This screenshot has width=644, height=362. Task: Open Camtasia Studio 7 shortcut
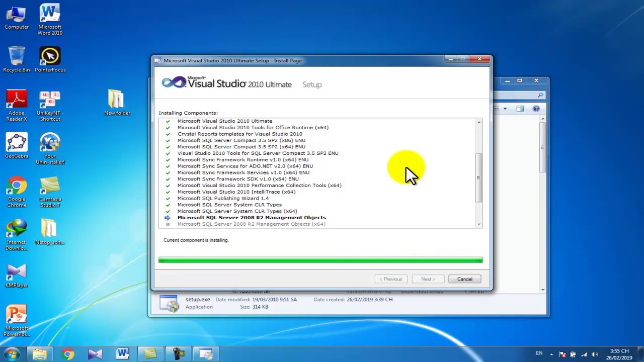pyautogui.click(x=50, y=192)
